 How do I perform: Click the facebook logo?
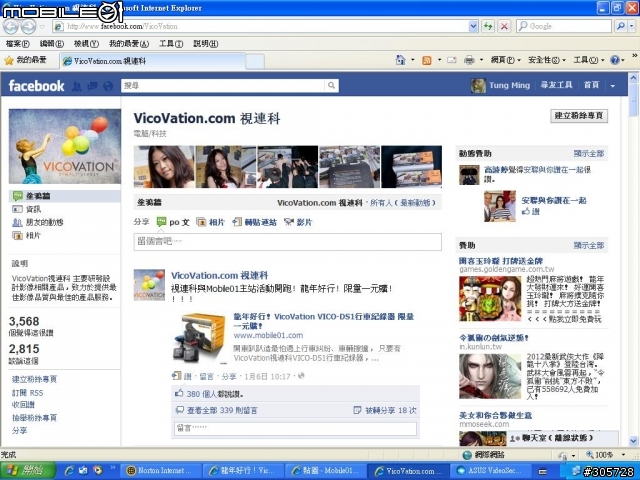[36, 86]
